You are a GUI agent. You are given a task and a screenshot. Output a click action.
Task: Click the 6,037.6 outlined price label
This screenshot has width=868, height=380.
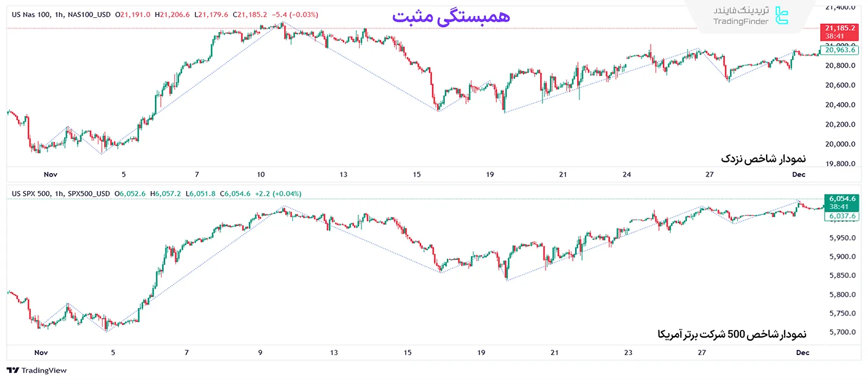(x=841, y=216)
